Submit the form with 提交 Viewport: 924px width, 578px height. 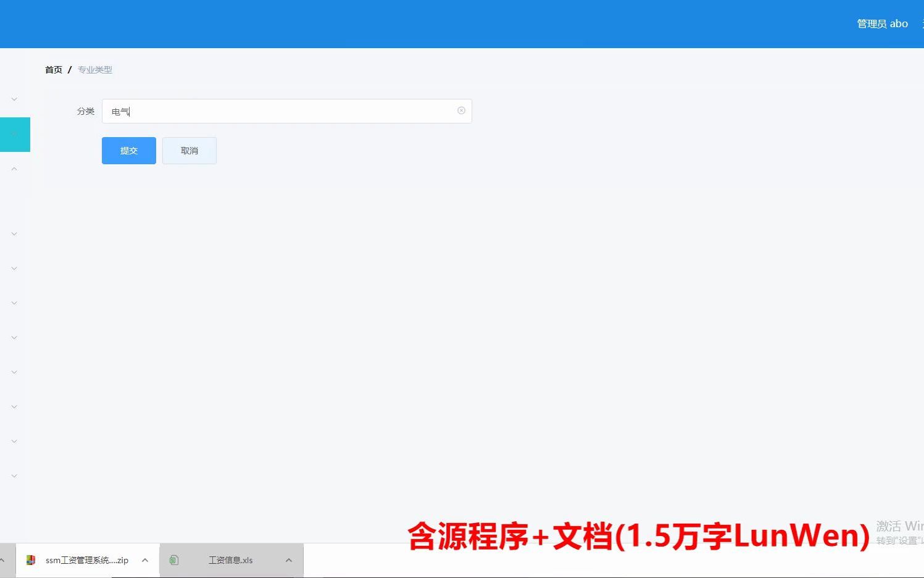(128, 151)
